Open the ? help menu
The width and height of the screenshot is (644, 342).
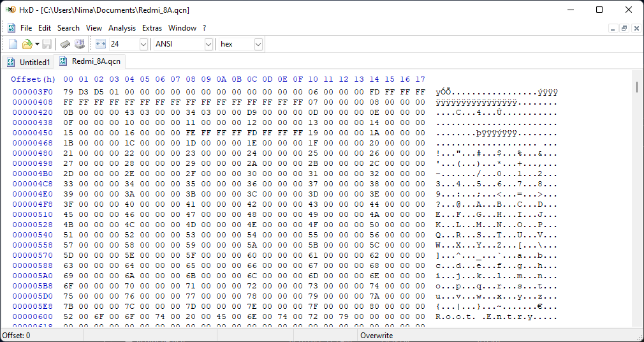(205, 28)
